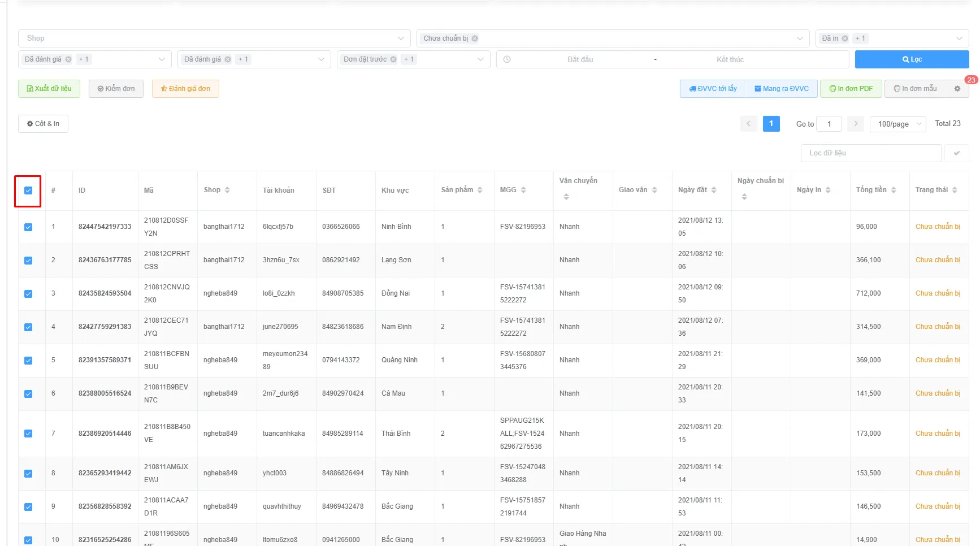The width and height of the screenshot is (980, 546).
Task: Sort by Shop column arrows
Action: tap(227, 190)
